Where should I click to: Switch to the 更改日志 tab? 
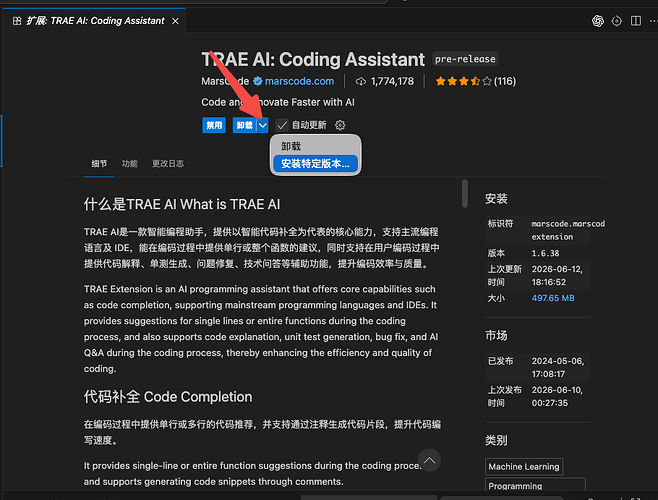[x=168, y=163]
